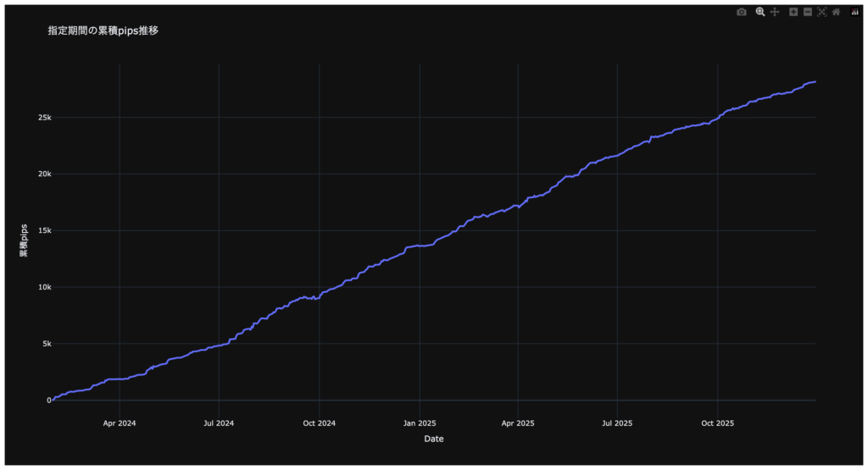The width and height of the screenshot is (868, 470).
Task: Click the Zoom out minus button
Action: (x=807, y=12)
